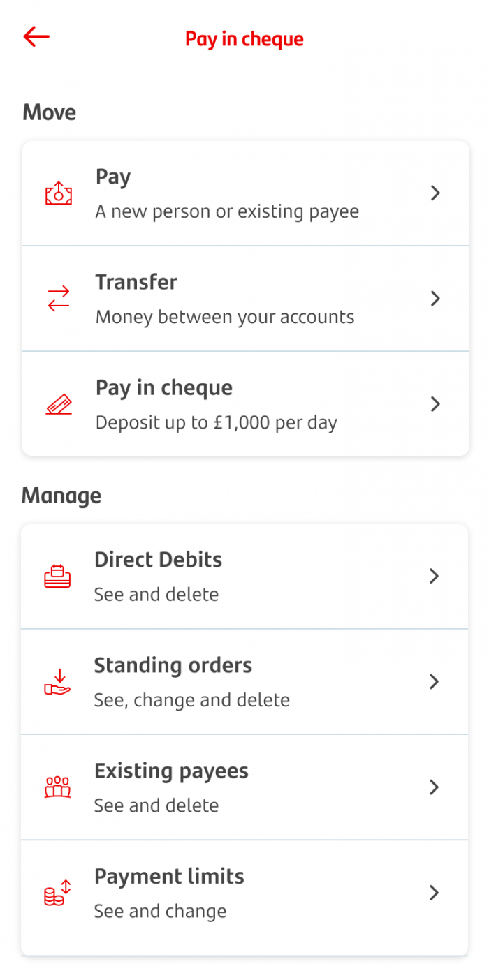Viewport: 489px width, 980px height.
Task: Expand the Pay in cheque chevron
Action: point(435,403)
